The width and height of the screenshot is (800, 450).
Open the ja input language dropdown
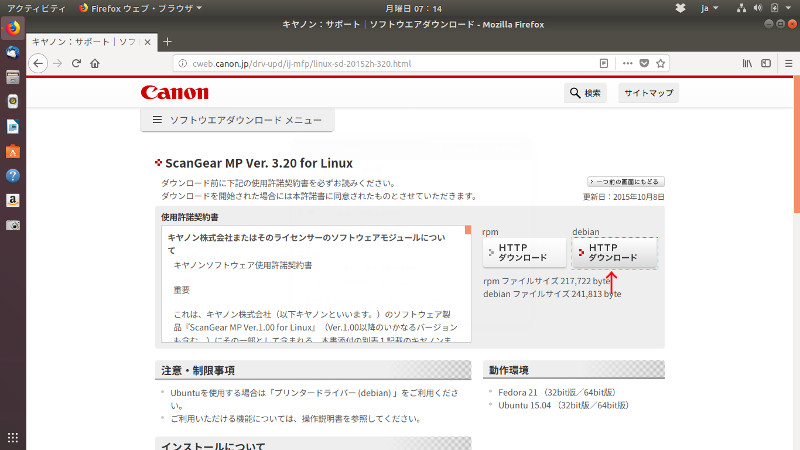[x=709, y=8]
